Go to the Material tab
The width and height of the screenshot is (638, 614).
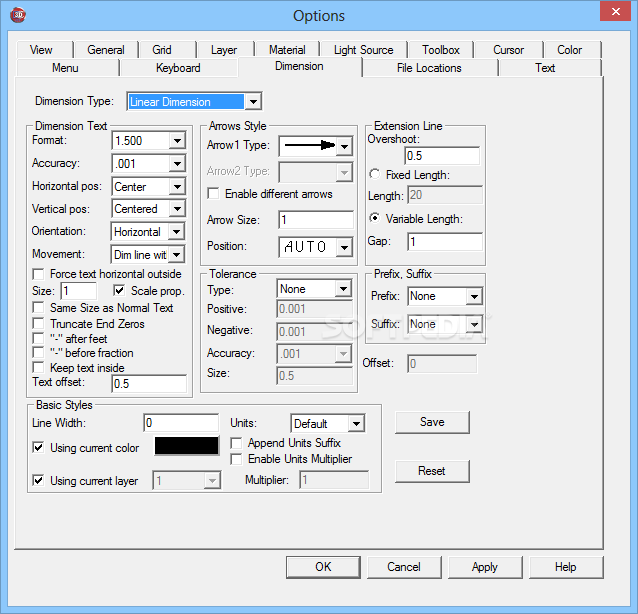[x=287, y=50]
